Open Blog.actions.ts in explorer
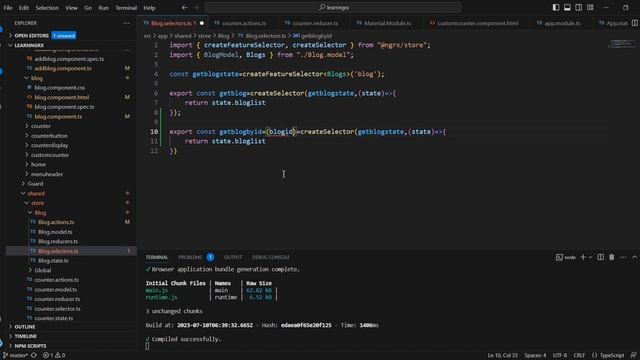The width and height of the screenshot is (640, 360). click(56, 222)
